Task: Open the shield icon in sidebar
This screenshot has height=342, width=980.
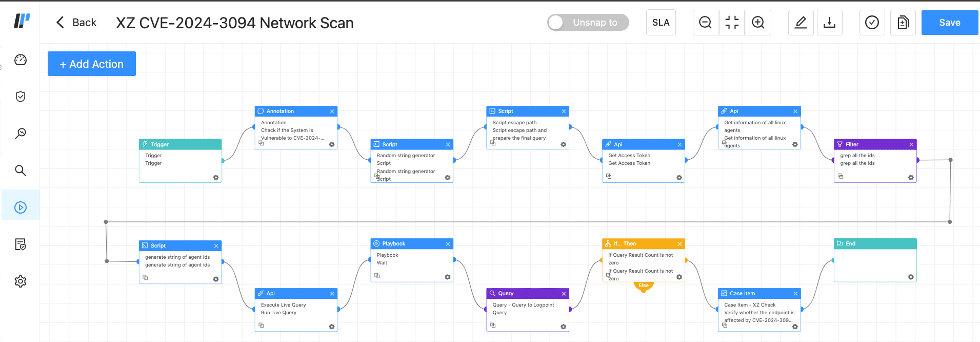Action: click(21, 97)
